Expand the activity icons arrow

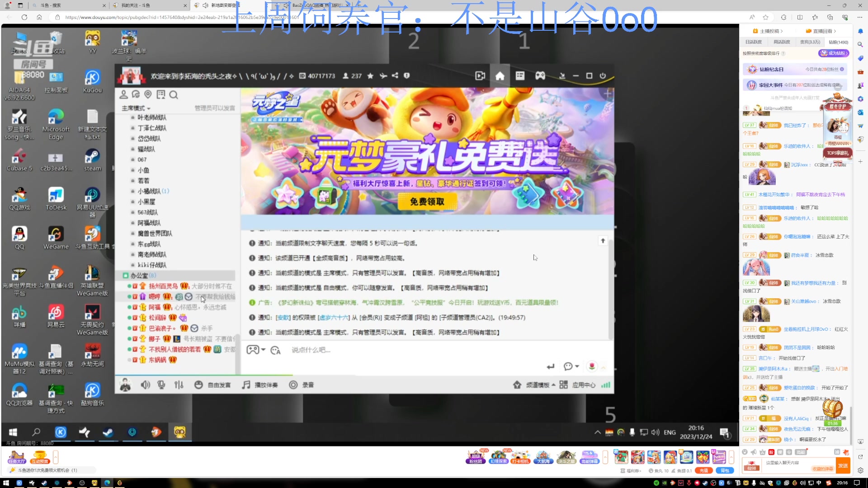(605, 457)
